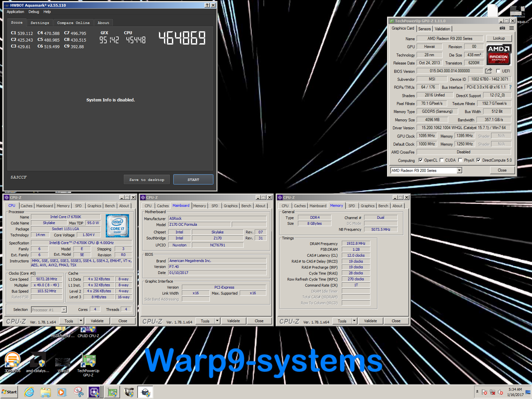The width and height of the screenshot is (532, 399).
Task: Click the Windows Start button
Action: [9, 392]
